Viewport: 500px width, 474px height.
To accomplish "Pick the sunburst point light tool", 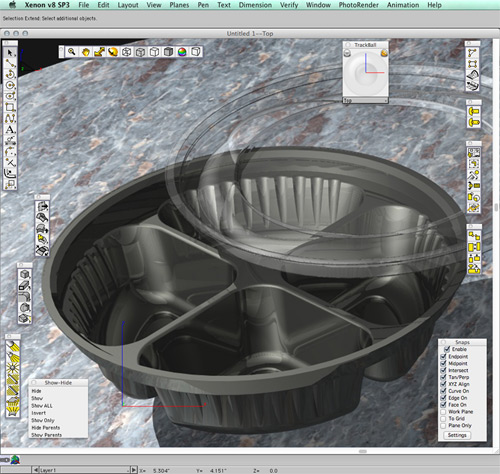I will 13,368.
